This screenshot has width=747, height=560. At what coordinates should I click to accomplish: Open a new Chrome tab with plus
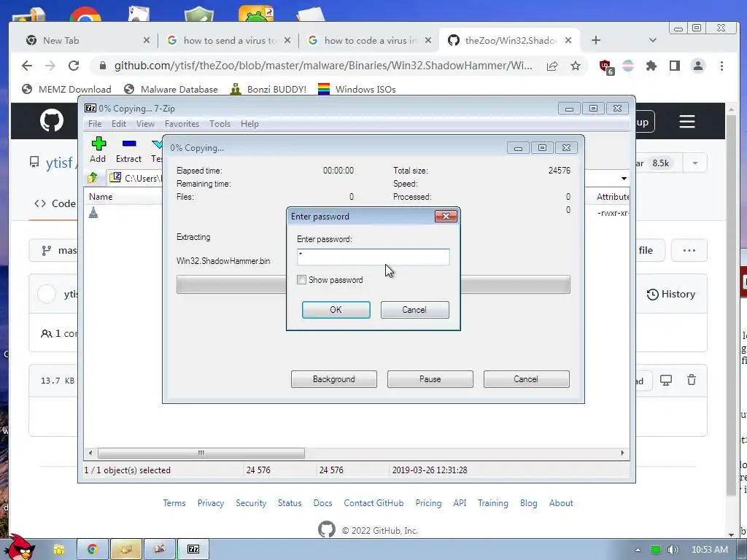coord(596,40)
